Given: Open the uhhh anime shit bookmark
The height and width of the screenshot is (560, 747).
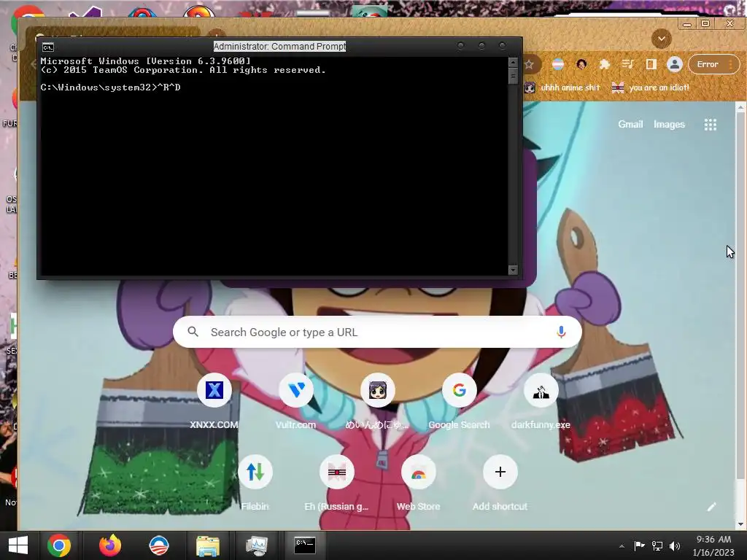Looking at the screenshot, I should pyautogui.click(x=562, y=87).
